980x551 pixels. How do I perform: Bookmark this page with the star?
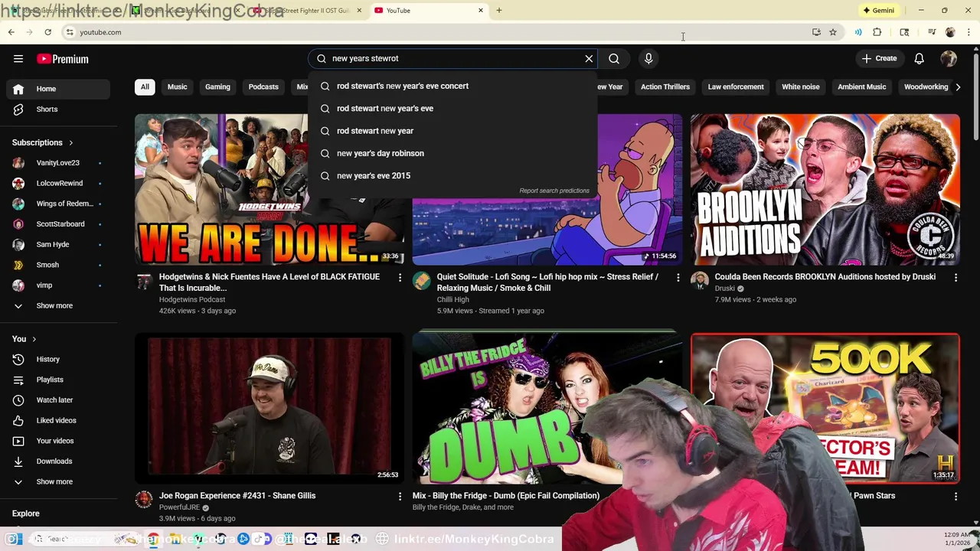pyautogui.click(x=833, y=32)
